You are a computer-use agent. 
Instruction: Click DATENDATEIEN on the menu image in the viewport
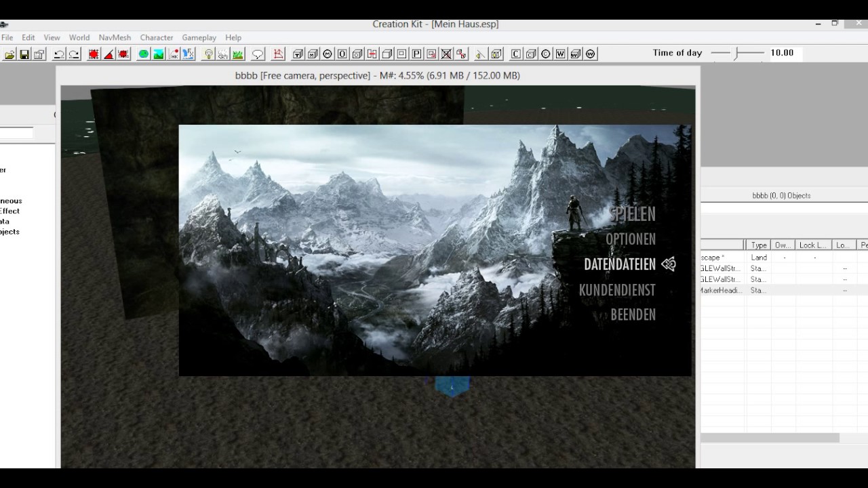tap(620, 264)
